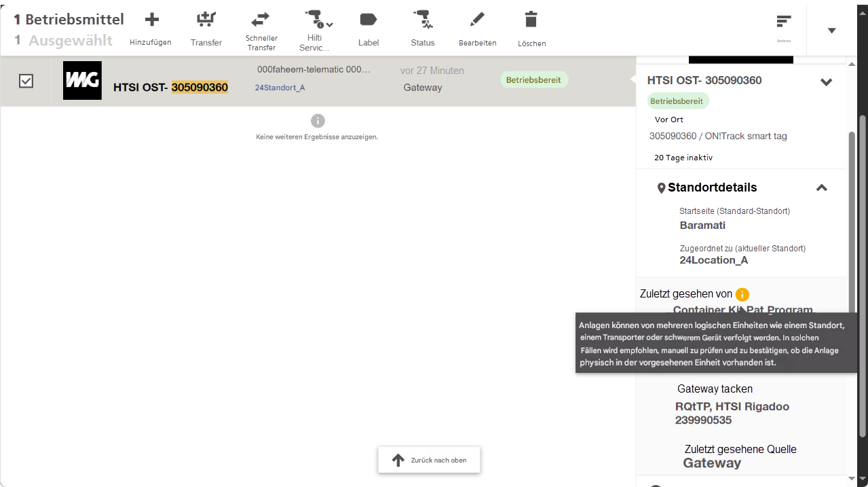868x487 pixels.
Task: Click the Betriebsbereit status badge in row
Action: 533,80
